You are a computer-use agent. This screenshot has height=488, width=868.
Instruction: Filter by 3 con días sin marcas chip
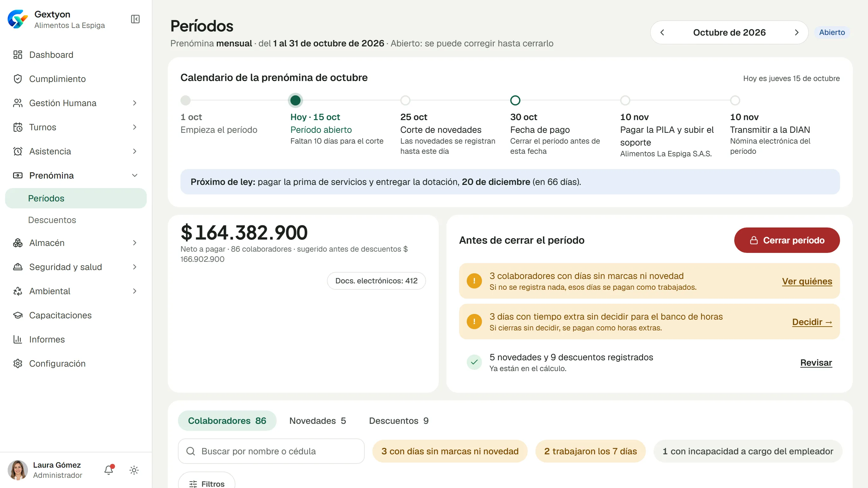pos(450,451)
